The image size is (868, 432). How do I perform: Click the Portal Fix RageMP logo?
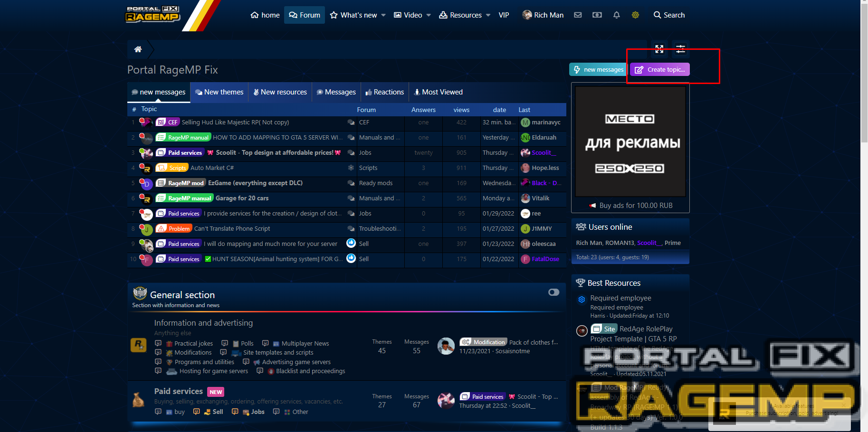pyautogui.click(x=153, y=14)
